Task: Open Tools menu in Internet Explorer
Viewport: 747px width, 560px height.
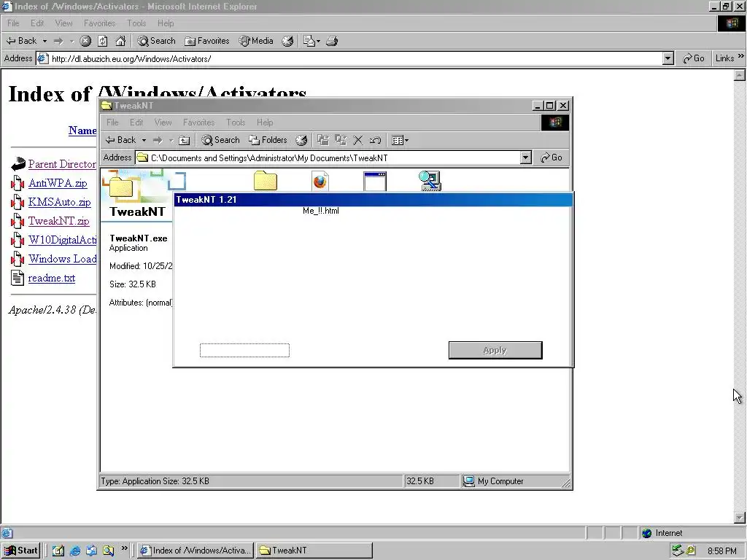Action: point(136,23)
